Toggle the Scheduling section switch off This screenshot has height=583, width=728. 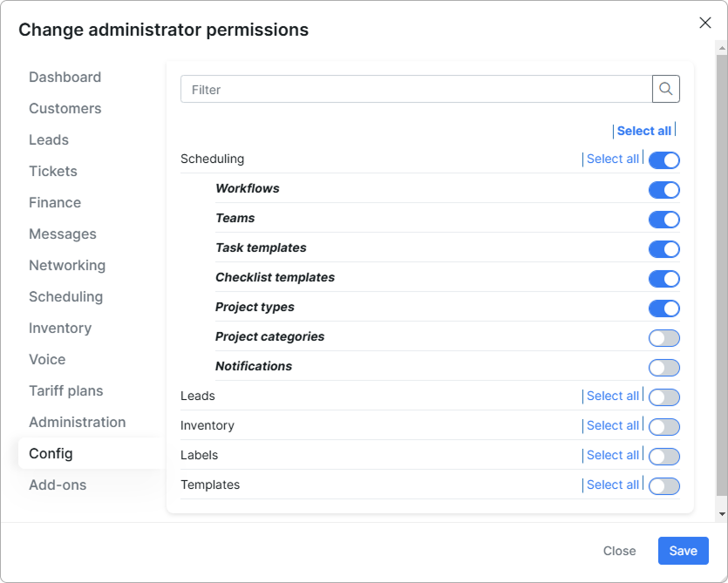pyautogui.click(x=664, y=160)
